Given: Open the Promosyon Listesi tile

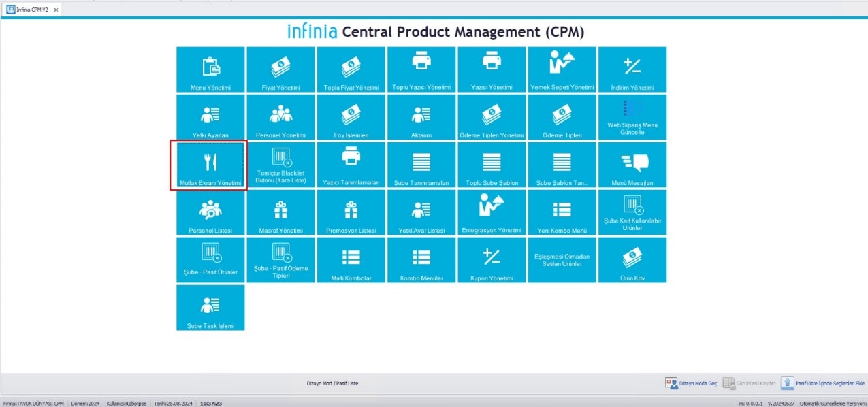Looking at the screenshot, I should (x=351, y=212).
